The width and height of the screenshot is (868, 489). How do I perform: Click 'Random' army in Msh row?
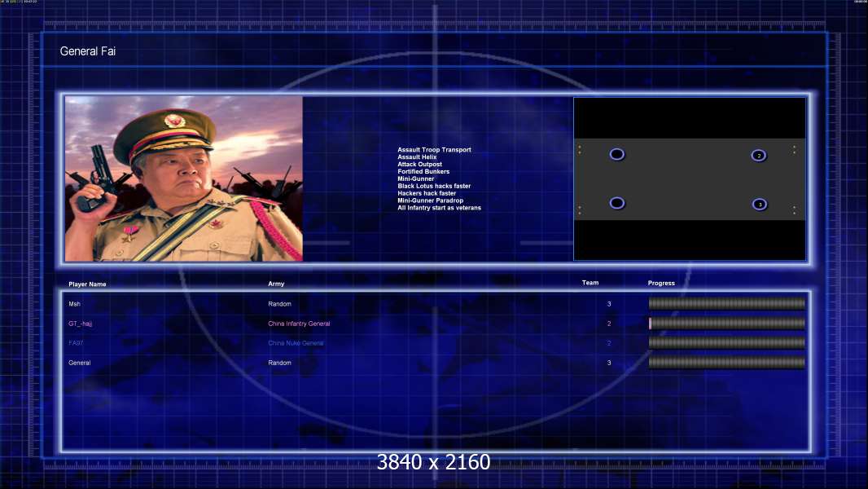coord(279,304)
